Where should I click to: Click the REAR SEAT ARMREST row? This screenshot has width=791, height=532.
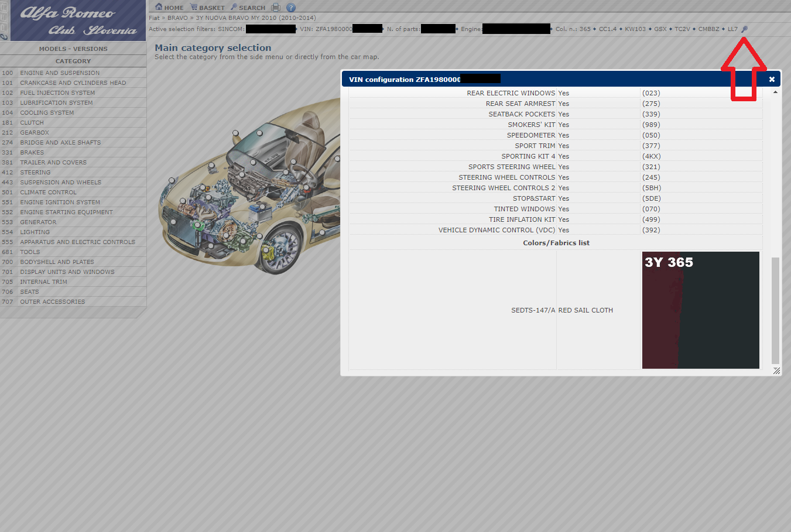click(556, 104)
